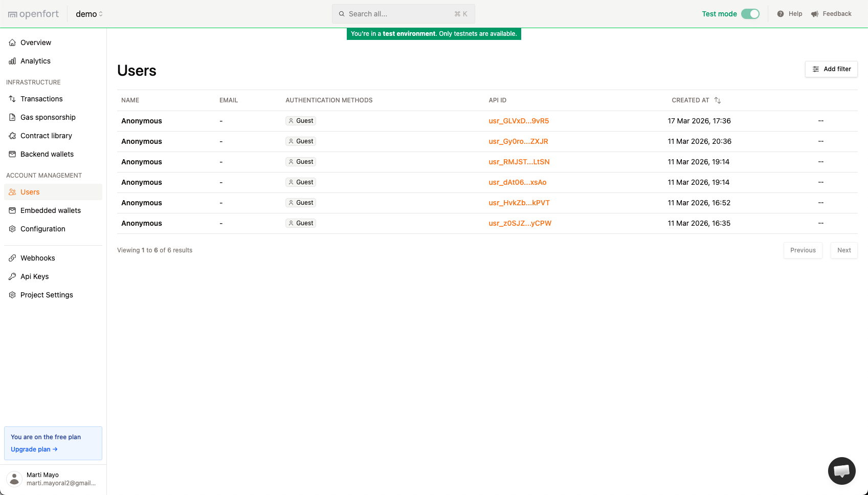Click the Upgrade plan link
The image size is (868, 495).
coord(34,449)
